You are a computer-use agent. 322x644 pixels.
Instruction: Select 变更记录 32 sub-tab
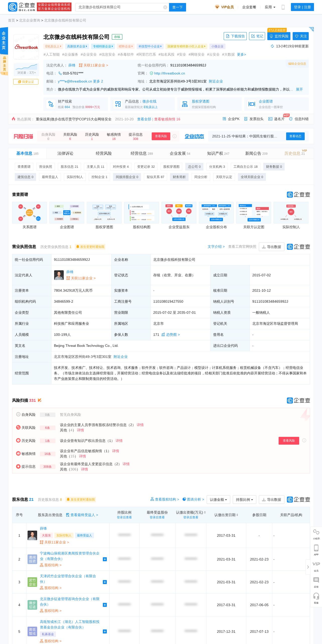pyautogui.click(x=146, y=167)
